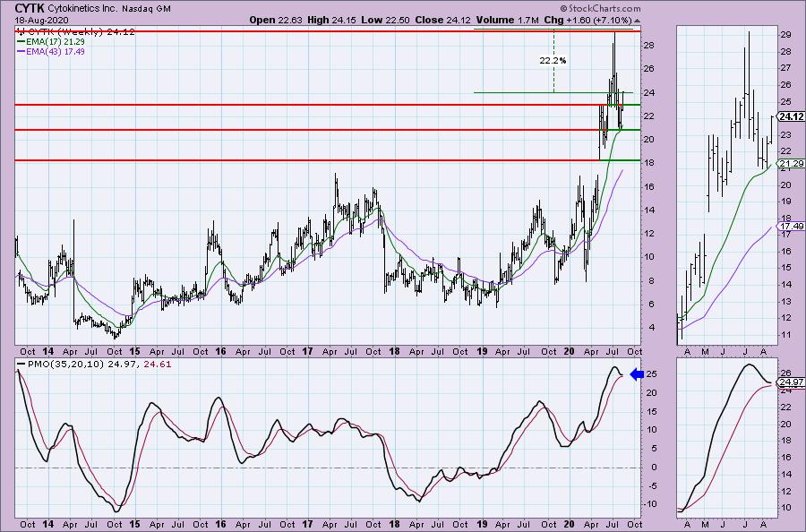Click the green line marker before EMA(17)

pos(21,41)
